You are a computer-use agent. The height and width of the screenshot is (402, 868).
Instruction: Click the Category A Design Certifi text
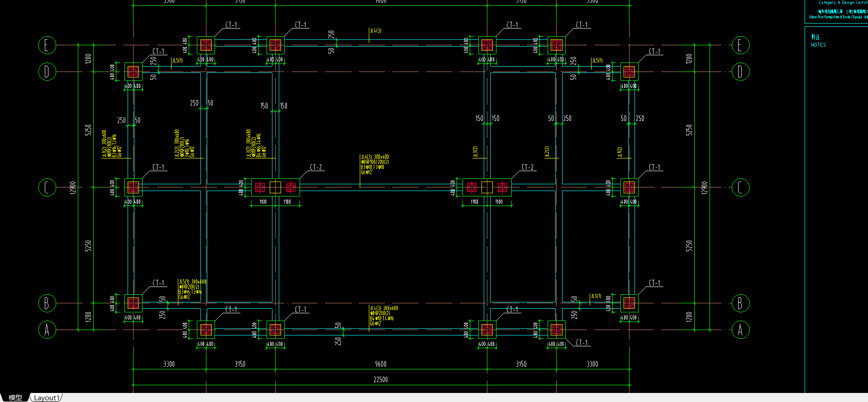(x=843, y=3)
